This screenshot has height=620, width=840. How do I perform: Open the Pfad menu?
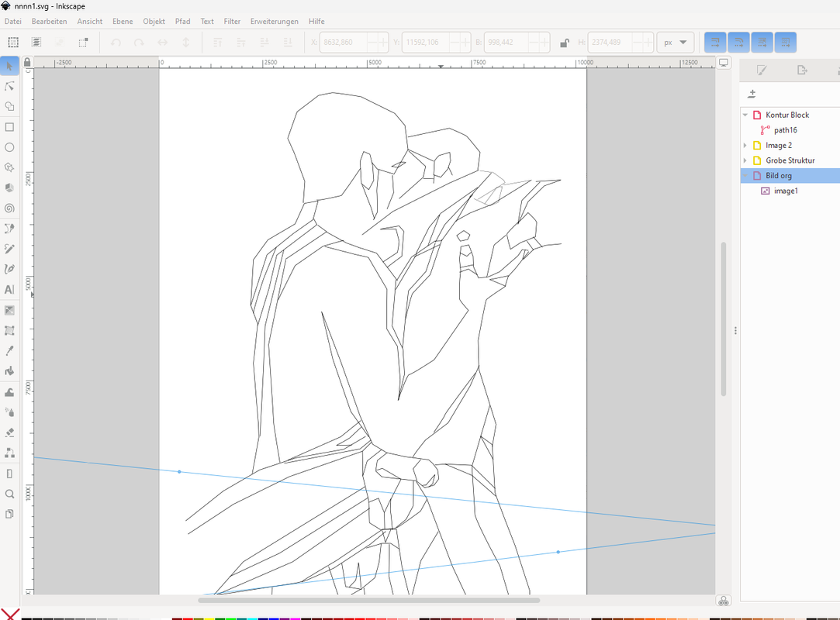183,22
